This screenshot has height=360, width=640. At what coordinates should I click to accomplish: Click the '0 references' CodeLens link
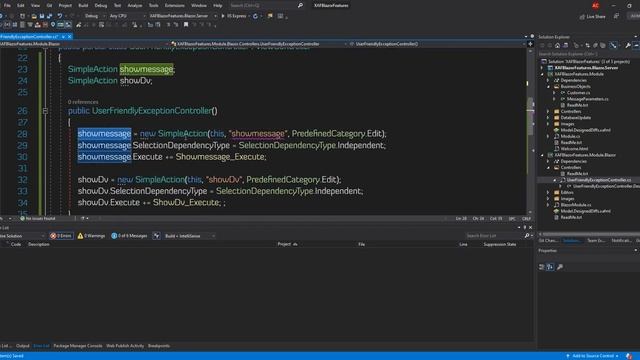click(x=83, y=102)
